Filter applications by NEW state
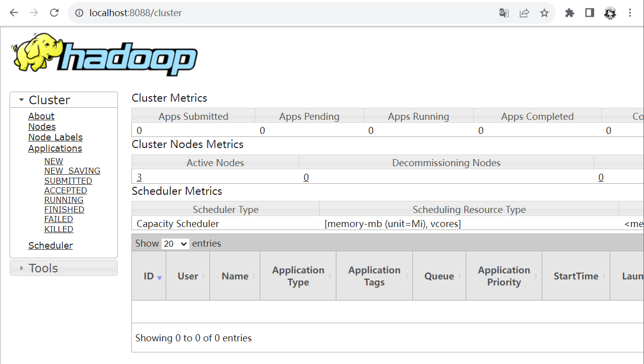The image size is (644, 364). click(54, 161)
